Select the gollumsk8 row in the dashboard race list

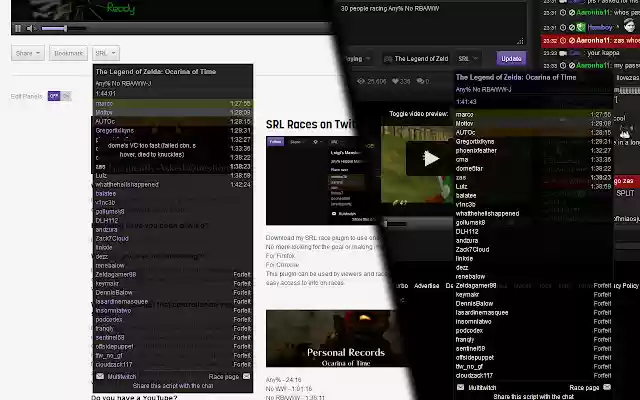pyautogui.click(x=533, y=222)
